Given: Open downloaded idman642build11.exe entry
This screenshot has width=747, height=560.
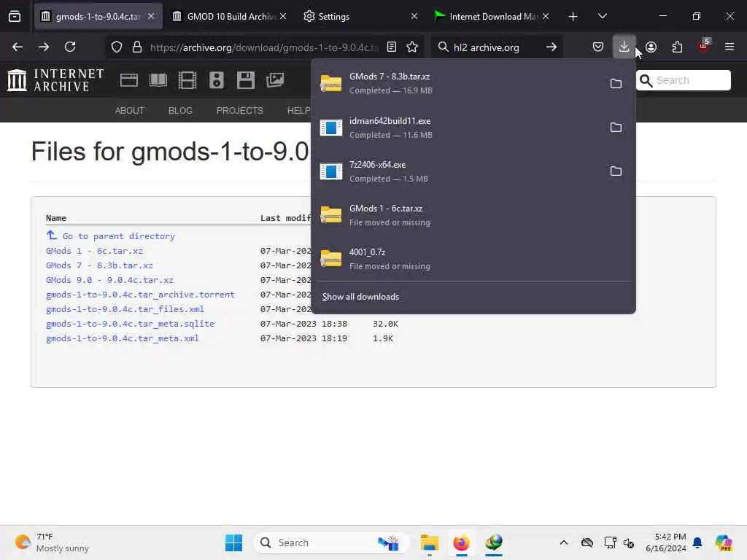Looking at the screenshot, I should [x=457, y=127].
